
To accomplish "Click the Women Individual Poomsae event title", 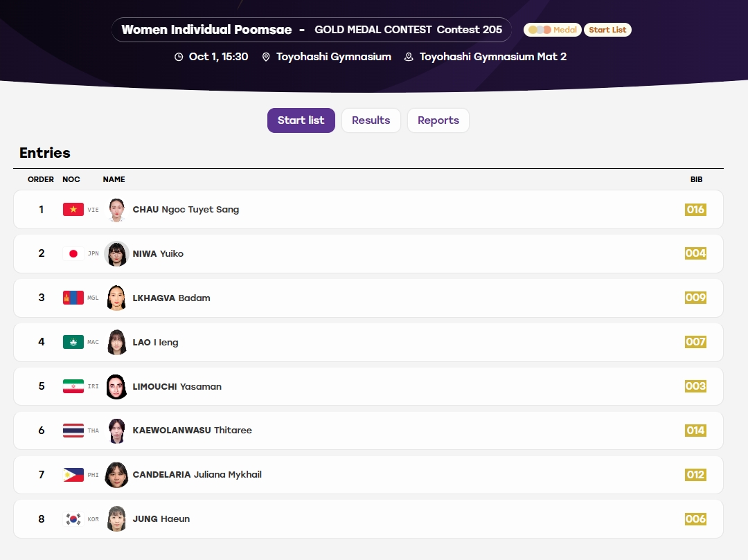I will tap(206, 30).
